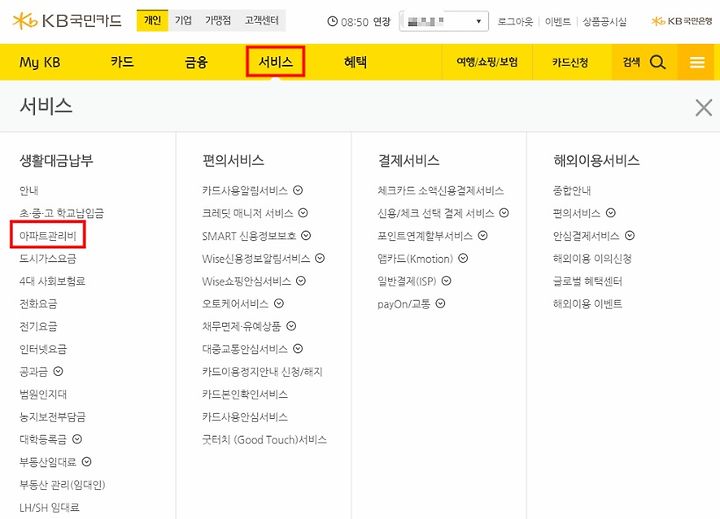Expand 신용/체크 선택 결제 서비스 arrow

(x=504, y=213)
